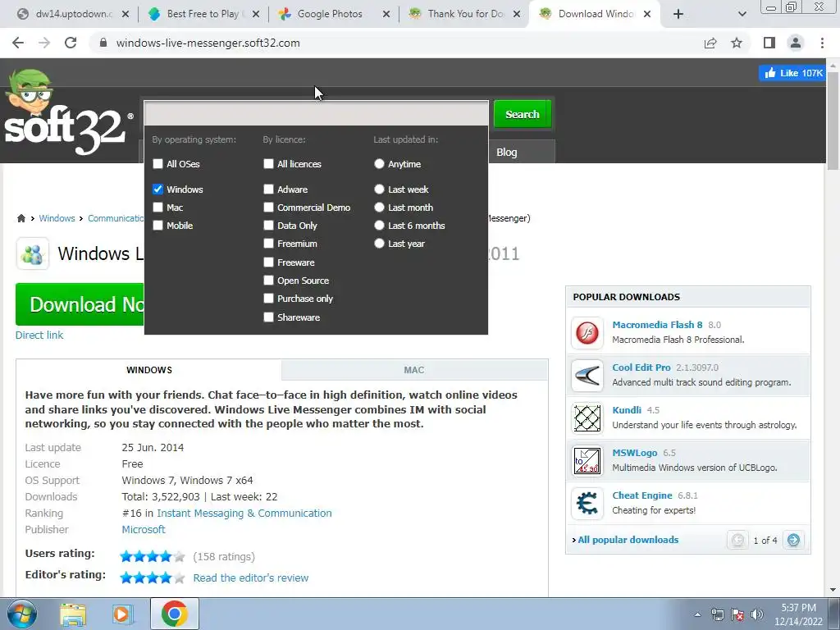Uncheck the Windows checkbox
This screenshot has height=630, width=840.
click(157, 189)
